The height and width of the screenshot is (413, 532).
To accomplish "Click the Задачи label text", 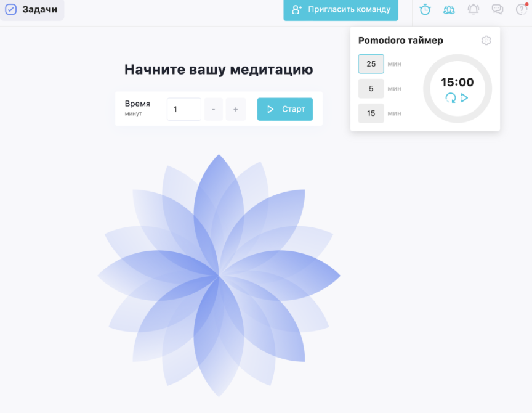I will tap(39, 9).
